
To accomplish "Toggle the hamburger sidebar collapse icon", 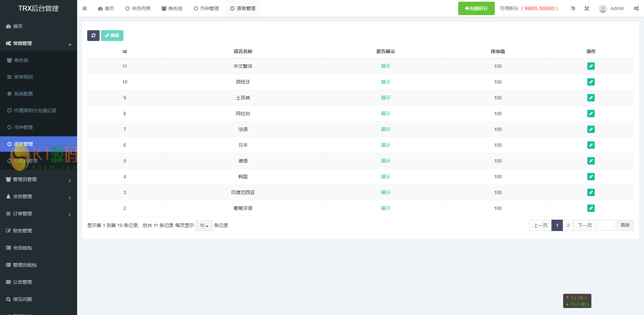I will tap(85, 8).
